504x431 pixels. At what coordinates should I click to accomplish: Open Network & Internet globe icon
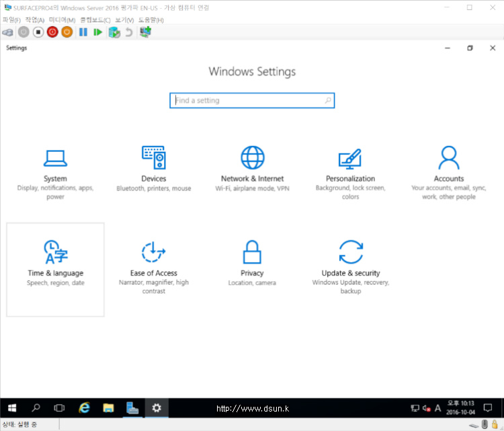point(253,157)
